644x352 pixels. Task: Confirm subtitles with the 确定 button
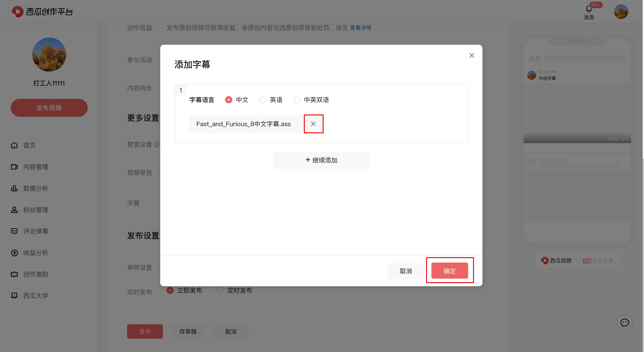pos(450,271)
